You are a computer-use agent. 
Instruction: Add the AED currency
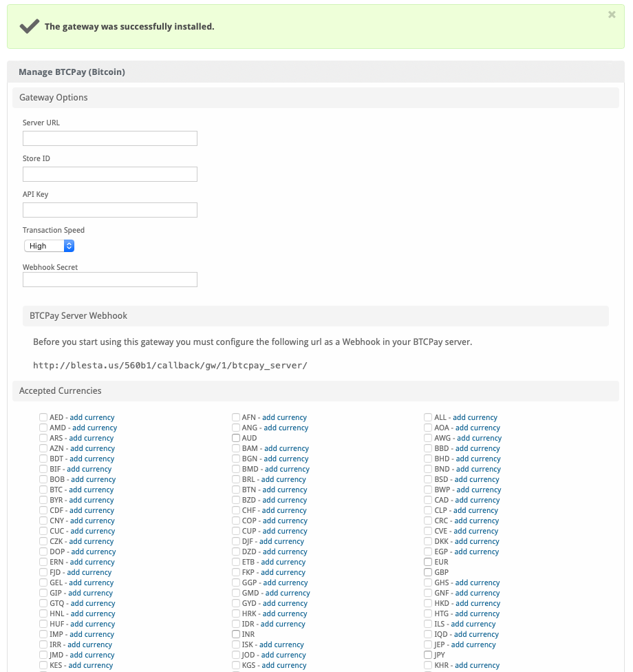[x=92, y=417]
